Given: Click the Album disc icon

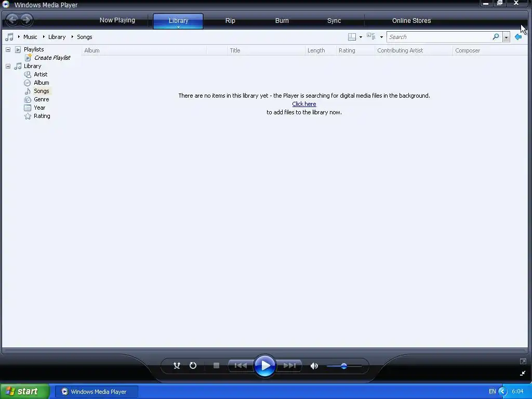Looking at the screenshot, I should point(28,83).
